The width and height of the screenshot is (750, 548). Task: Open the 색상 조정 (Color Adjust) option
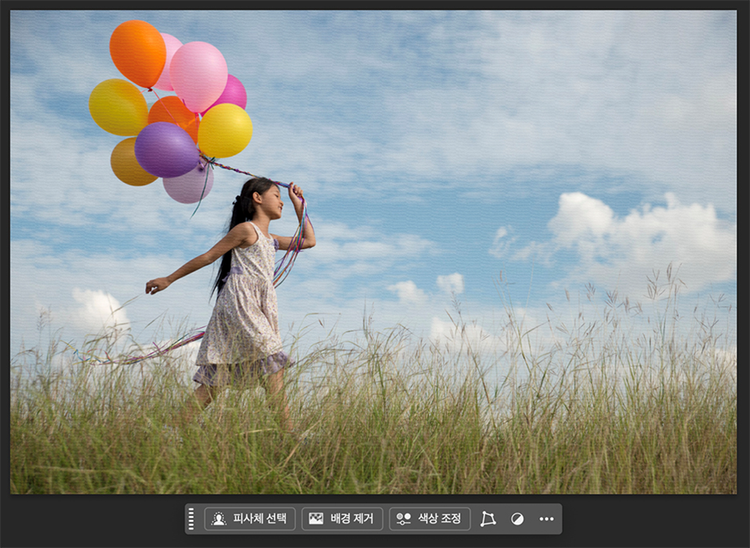pyautogui.click(x=429, y=519)
